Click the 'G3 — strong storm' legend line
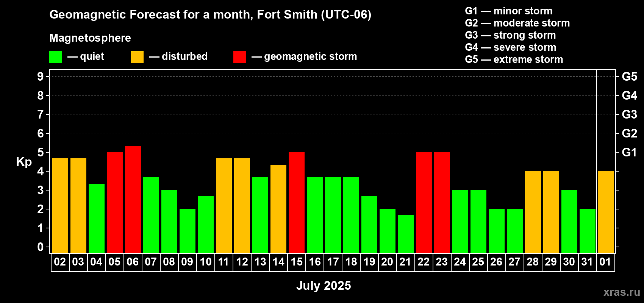644x303 pixels. 510,35
